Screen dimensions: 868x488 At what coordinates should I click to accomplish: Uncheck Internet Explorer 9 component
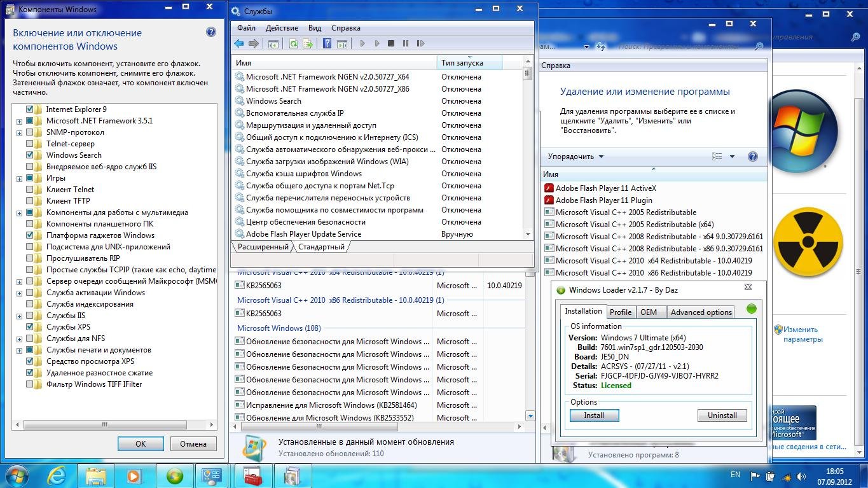tap(30, 109)
